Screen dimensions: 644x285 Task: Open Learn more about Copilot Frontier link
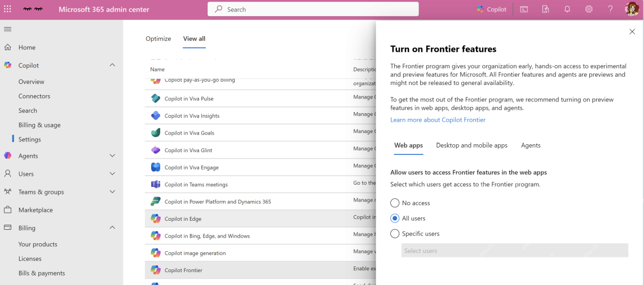click(438, 120)
